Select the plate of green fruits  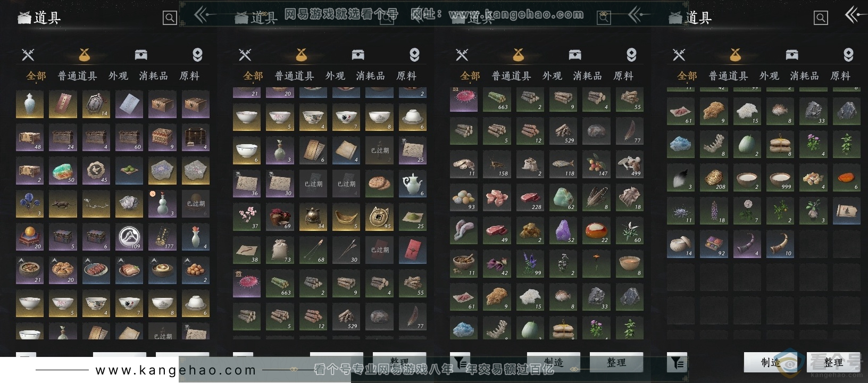click(129, 171)
